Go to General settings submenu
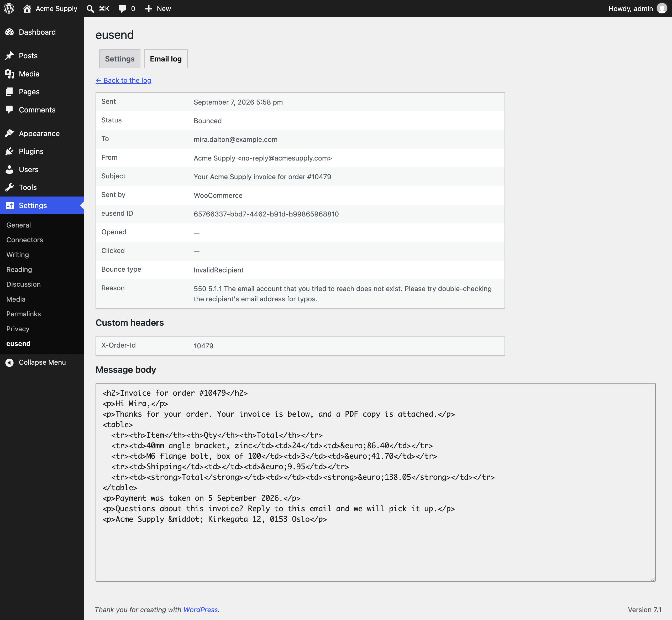Viewport: 672px width, 620px height. [18, 225]
